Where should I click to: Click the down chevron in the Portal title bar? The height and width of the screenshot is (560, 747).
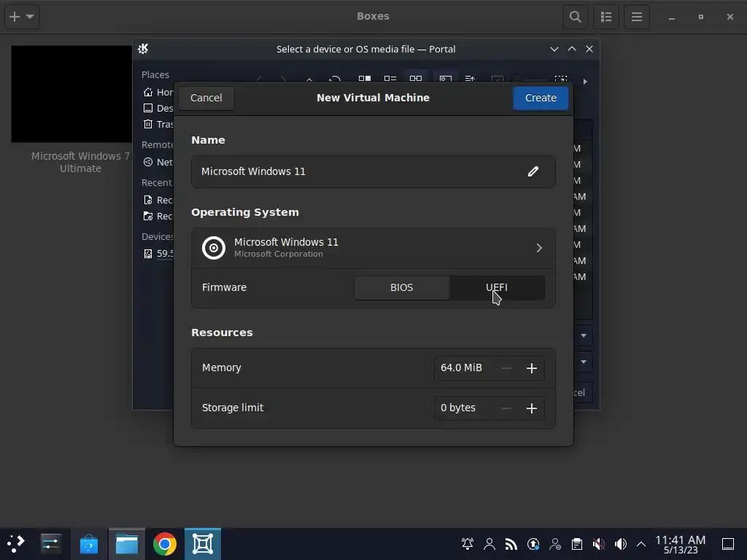[x=554, y=49]
